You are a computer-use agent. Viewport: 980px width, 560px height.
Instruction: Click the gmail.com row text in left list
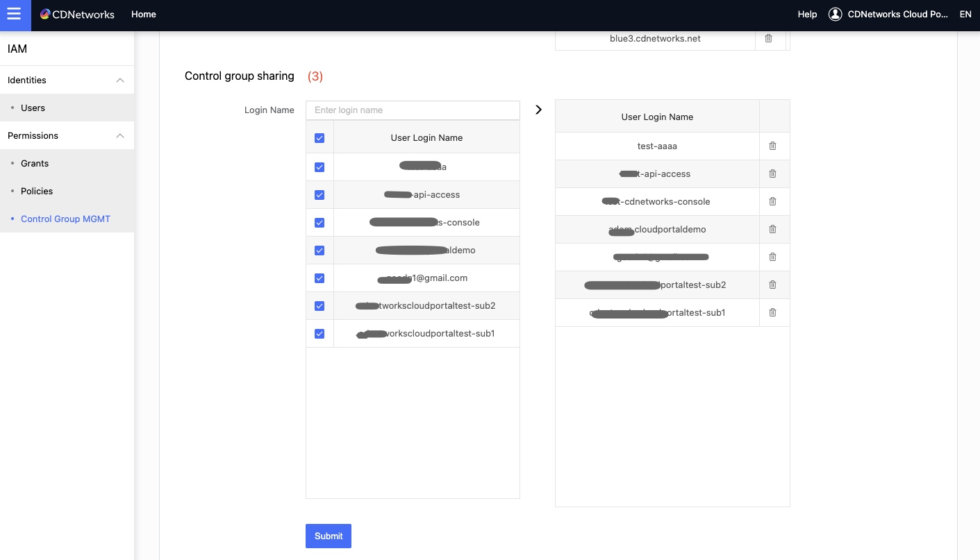coord(422,278)
